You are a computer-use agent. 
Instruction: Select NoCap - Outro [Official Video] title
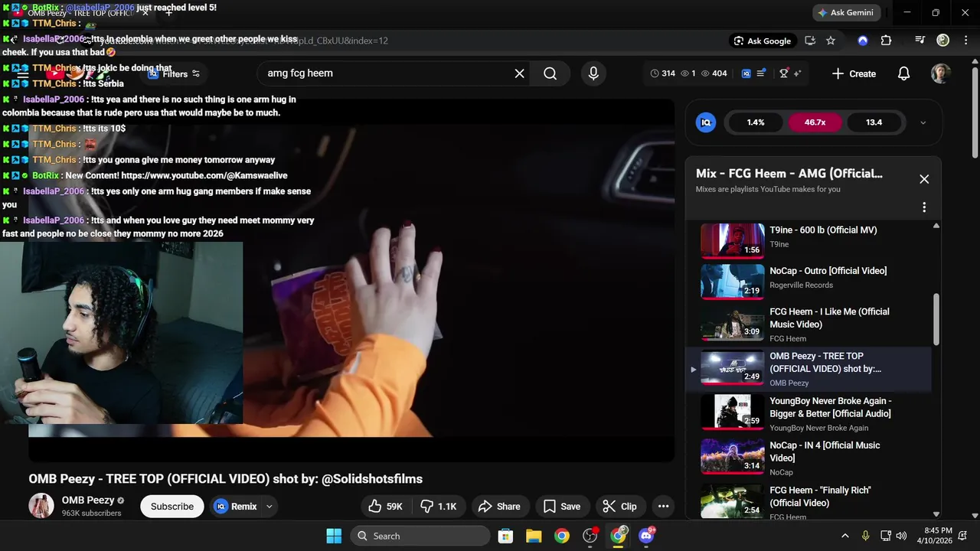828,271
